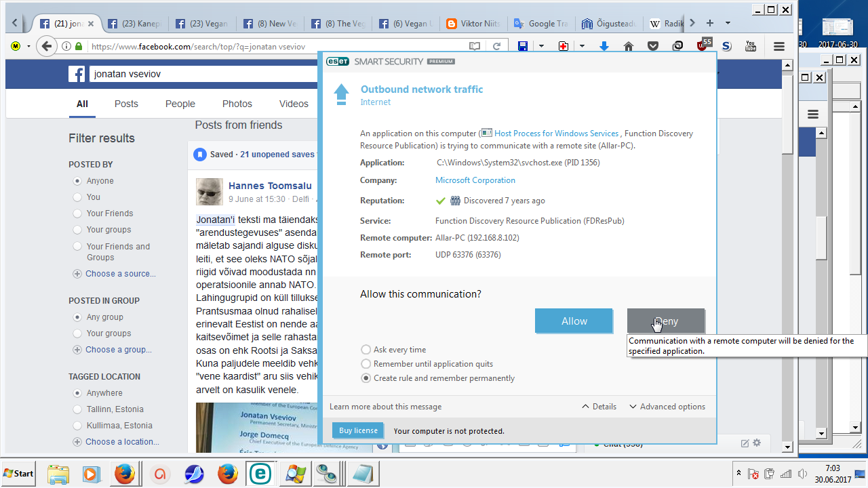The image size is (868, 488).
Task: Click the hamburger icon in the right background window
Action: 813,114
